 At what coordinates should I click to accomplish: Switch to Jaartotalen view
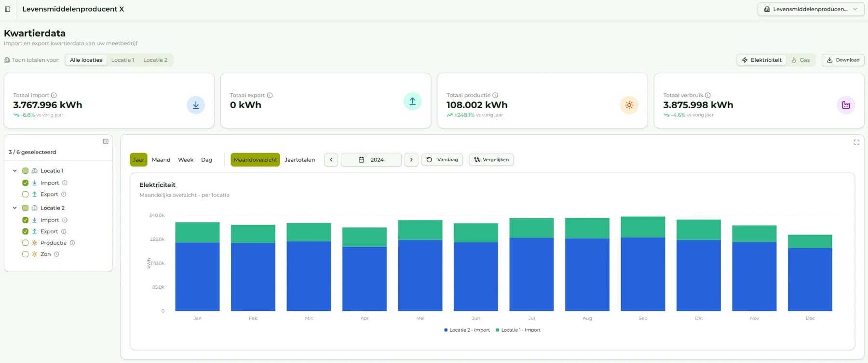click(299, 160)
